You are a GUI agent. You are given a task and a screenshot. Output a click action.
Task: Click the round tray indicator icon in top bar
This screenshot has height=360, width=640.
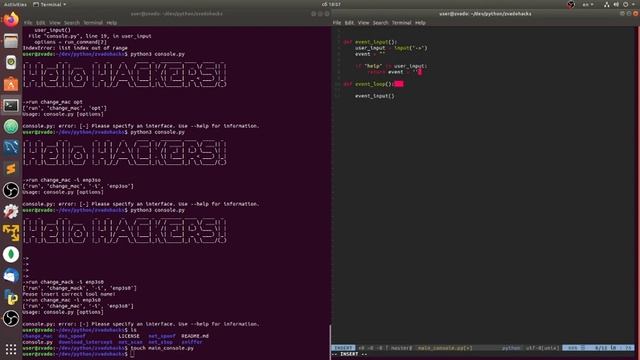(x=571, y=4)
